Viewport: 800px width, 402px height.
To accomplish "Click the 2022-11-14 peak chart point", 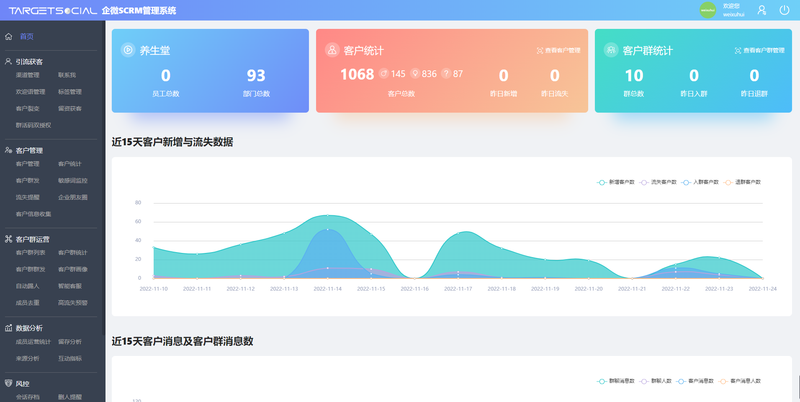I will point(327,215).
